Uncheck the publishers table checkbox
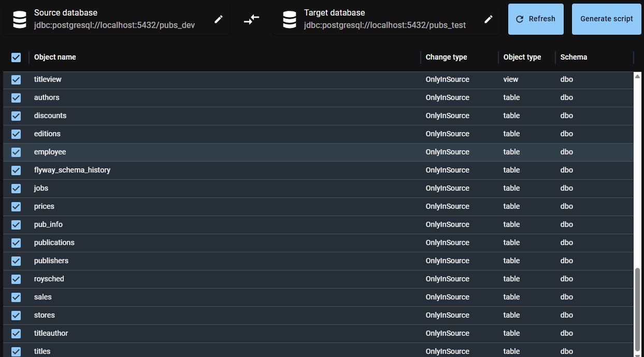 [x=16, y=261]
